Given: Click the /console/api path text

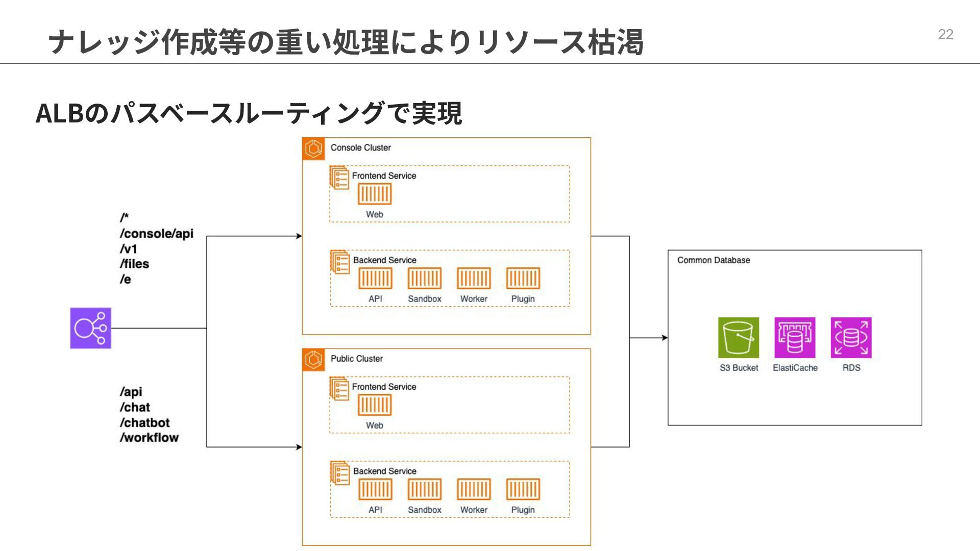Looking at the screenshot, I should [156, 234].
